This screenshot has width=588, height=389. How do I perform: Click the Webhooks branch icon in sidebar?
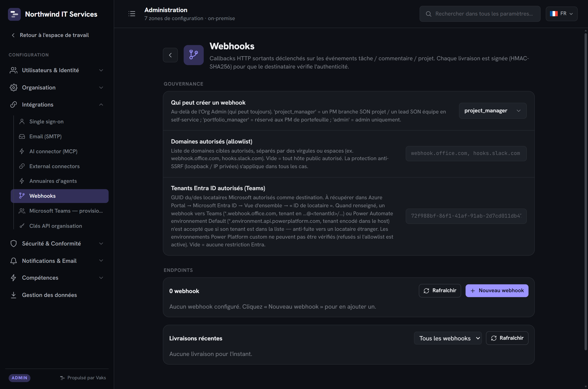click(x=22, y=196)
